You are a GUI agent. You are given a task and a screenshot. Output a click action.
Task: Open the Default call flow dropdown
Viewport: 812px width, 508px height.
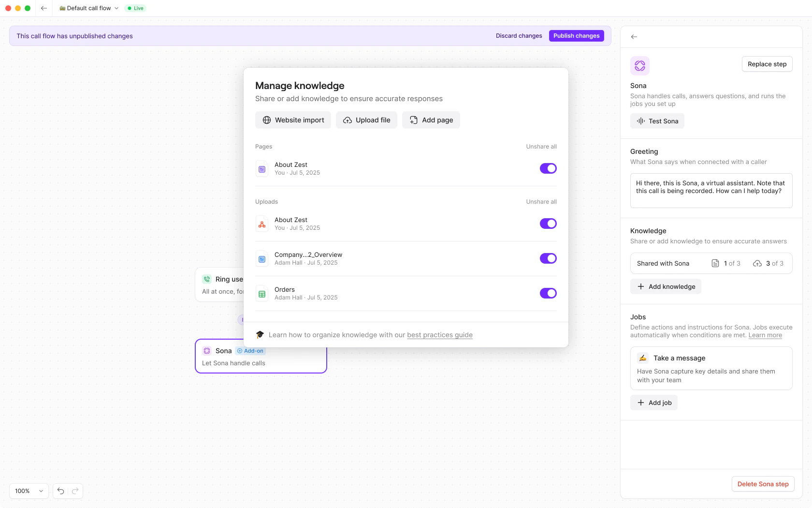click(x=116, y=8)
